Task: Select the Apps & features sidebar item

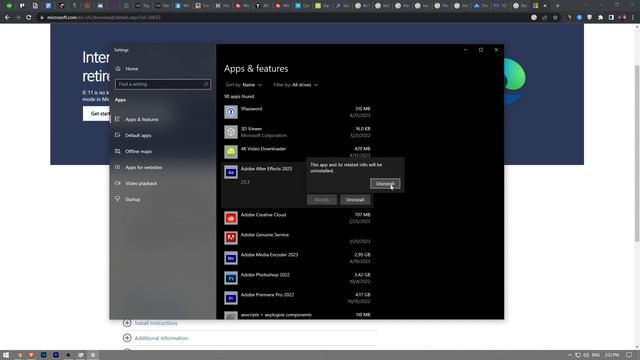Action: [142, 119]
